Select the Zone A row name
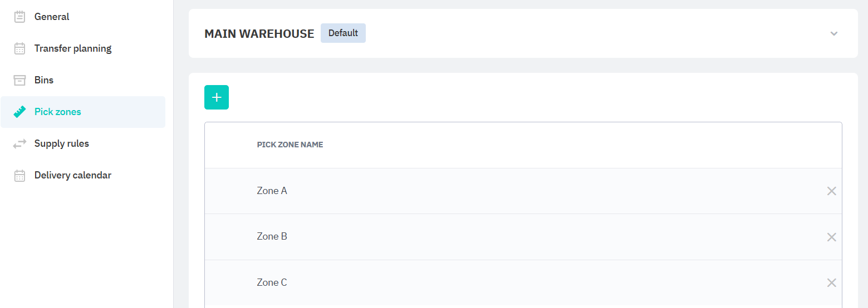The height and width of the screenshot is (308, 868). pos(272,191)
